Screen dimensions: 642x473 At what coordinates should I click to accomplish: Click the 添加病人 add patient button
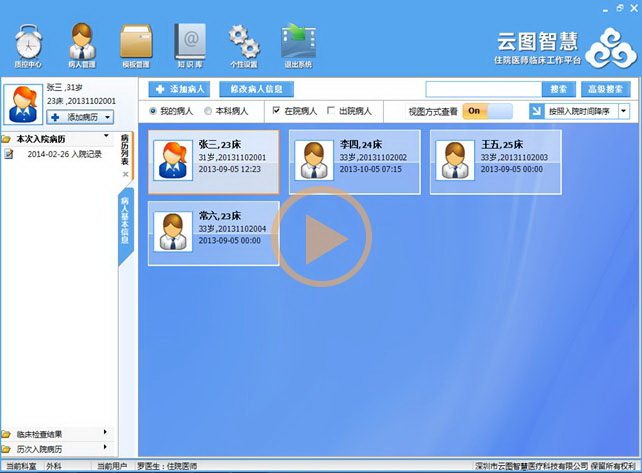pyautogui.click(x=179, y=89)
